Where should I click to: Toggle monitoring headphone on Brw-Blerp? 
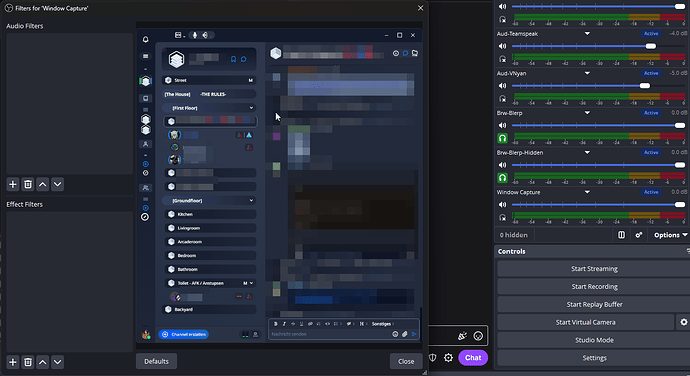[502, 138]
